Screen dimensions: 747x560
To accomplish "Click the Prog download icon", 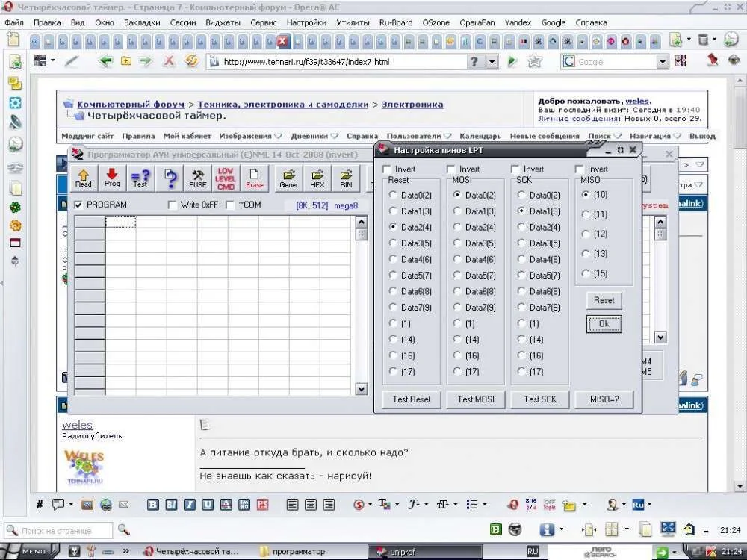I will (x=112, y=177).
